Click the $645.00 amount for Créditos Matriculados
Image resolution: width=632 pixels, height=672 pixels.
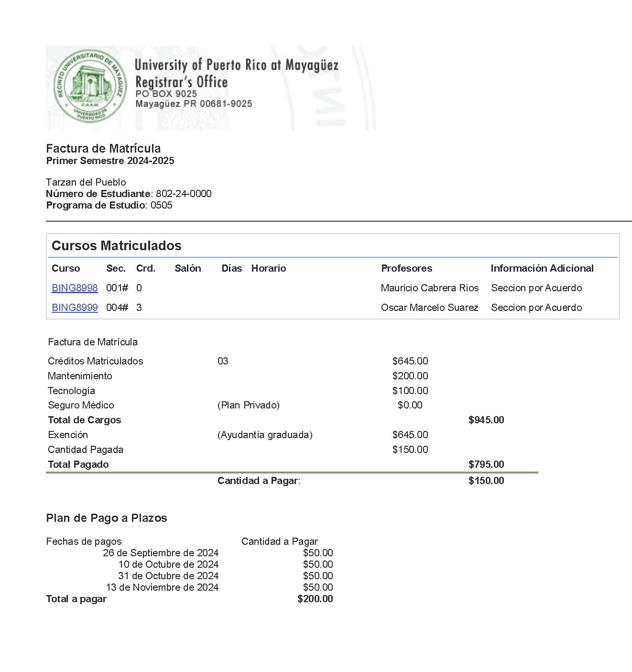tap(410, 361)
